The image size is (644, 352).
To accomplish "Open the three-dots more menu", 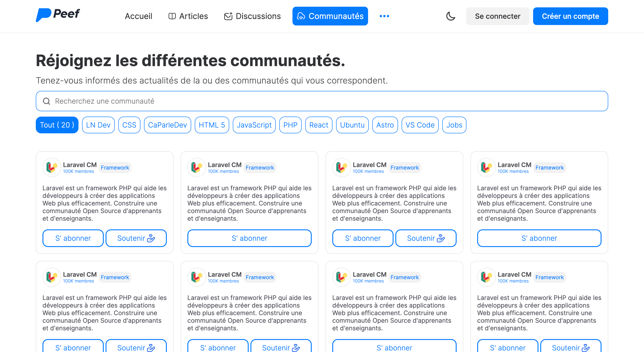I will pyautogui.click(x=384, y=16).
